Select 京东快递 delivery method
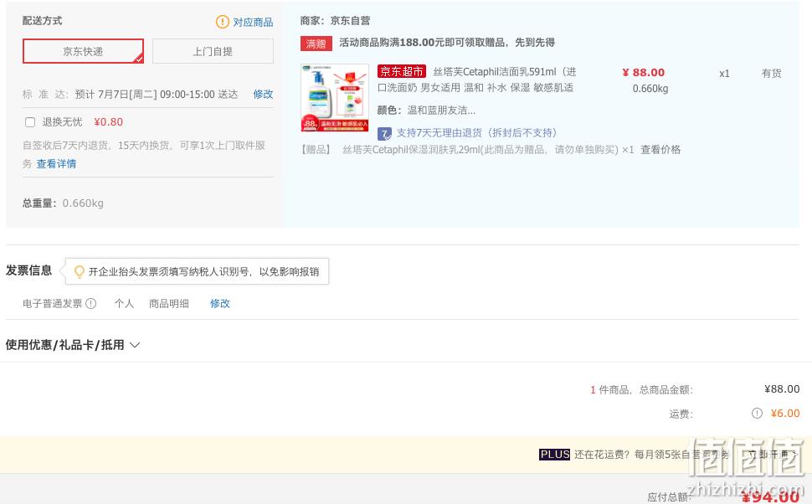Image resolution: width=812 pixels, height=504 pixels. 83,51
